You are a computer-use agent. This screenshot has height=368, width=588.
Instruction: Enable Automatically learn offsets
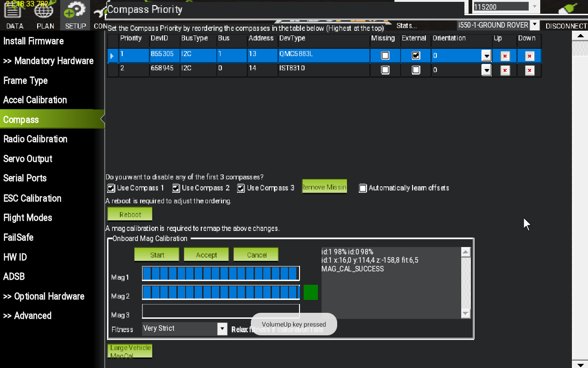[363, 188]
